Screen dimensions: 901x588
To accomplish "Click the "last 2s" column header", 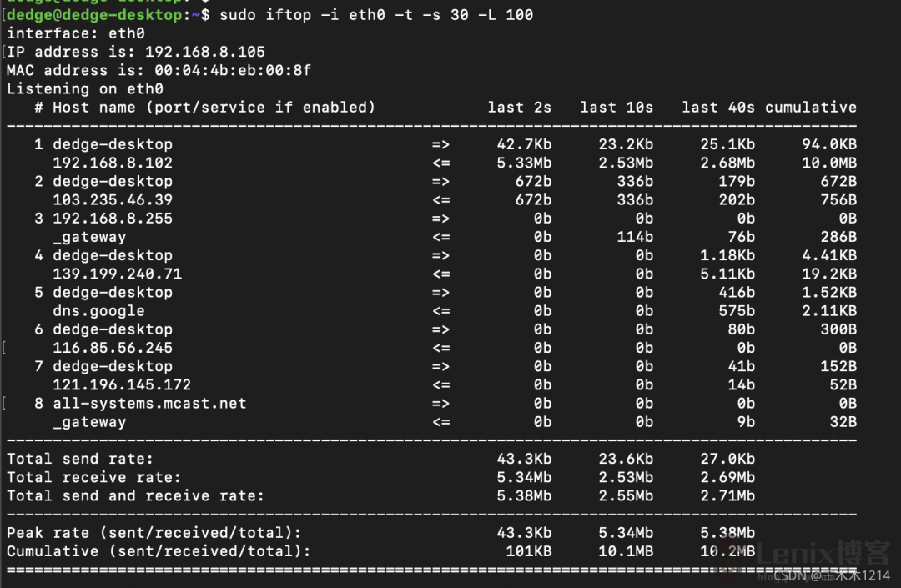I will tap(519, 107).
